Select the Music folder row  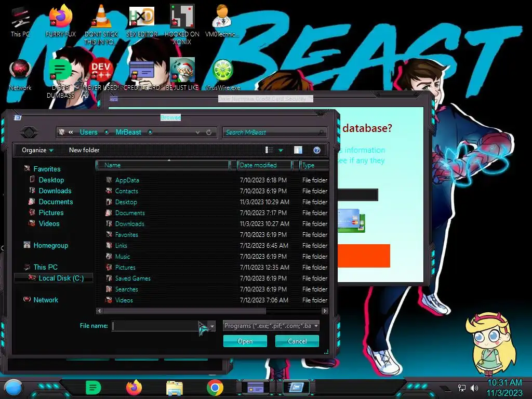212,257
